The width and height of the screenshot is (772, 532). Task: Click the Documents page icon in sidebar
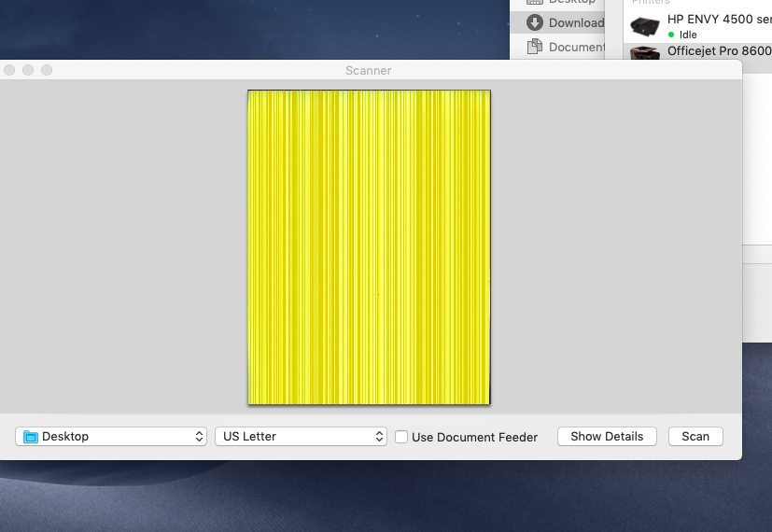(x=535, y=47)
